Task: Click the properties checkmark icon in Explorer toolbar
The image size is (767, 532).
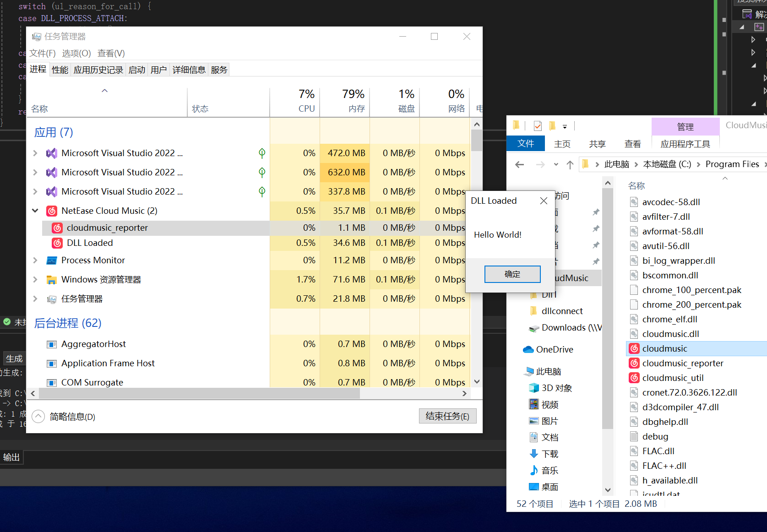Action: (538, 126)
